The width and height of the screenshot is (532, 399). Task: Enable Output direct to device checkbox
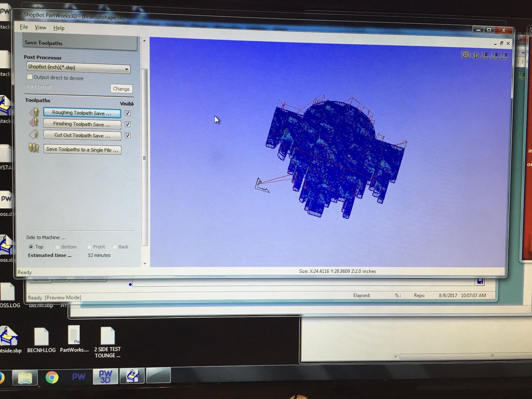(30, 77)
